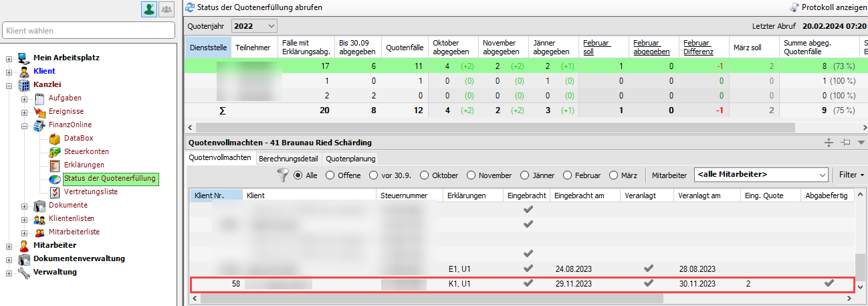Switch to the Berechnungsdetail tab
Screen dimensions: 868x306
pyautogui.click(x=288, y=159)
